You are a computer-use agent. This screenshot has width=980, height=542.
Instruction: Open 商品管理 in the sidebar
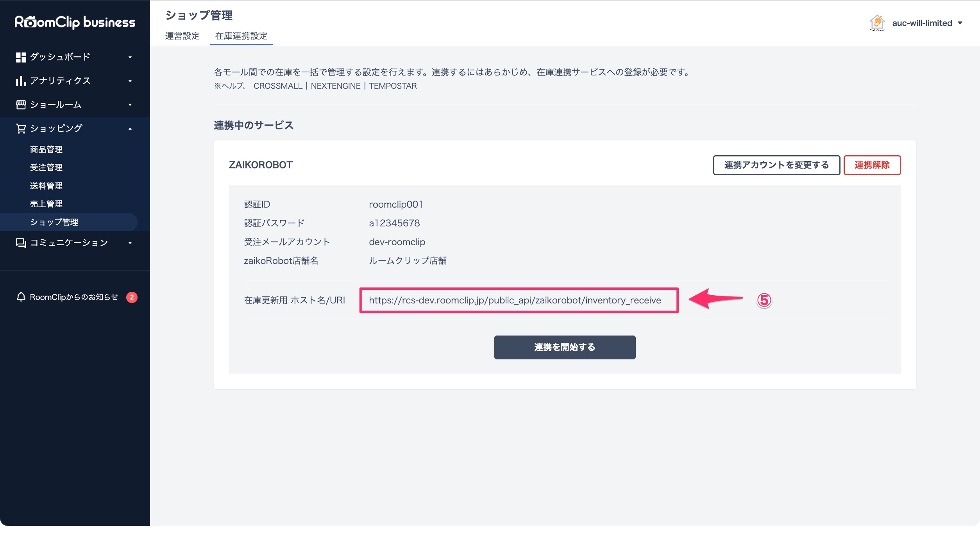(46, 149)
